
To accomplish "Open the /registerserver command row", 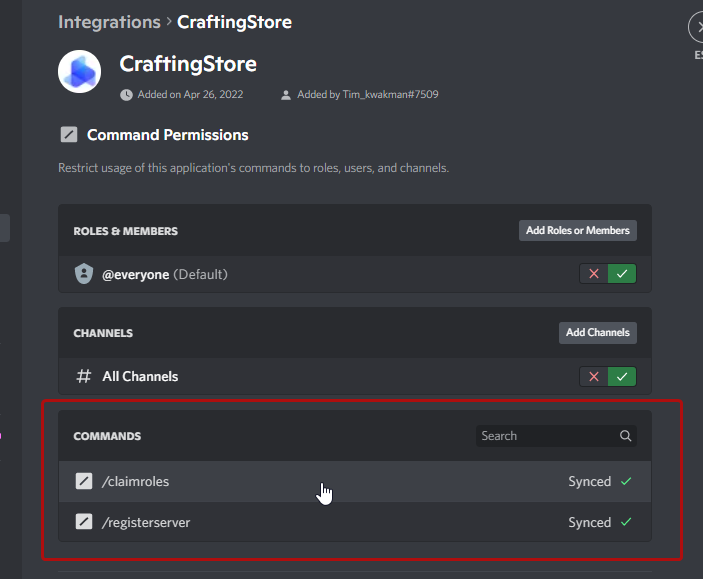I will coord(300,522).
